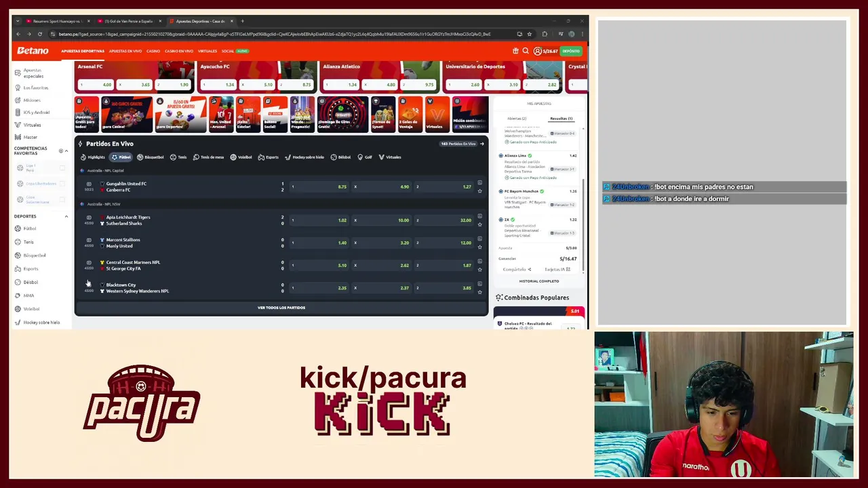Open HISTORIAL COMPLETO in Mis Apuestas

(x=539, y=281)
